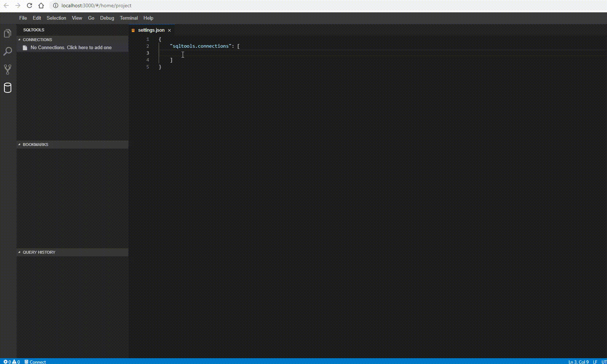607x364 pixels.
Task: Select the SQLTools database icon in activity bar
Action: coord(7,88)
